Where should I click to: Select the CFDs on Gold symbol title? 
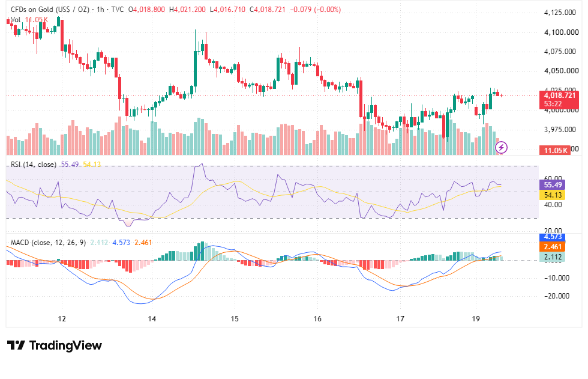pyautogui.click(x=50, y=10)
